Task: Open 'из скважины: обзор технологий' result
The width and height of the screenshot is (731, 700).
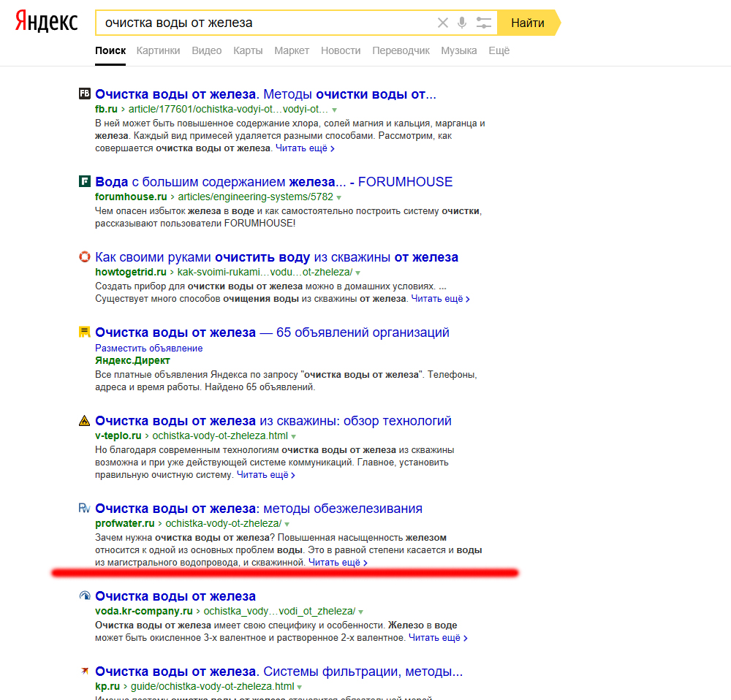Action: tap(273, 421)
